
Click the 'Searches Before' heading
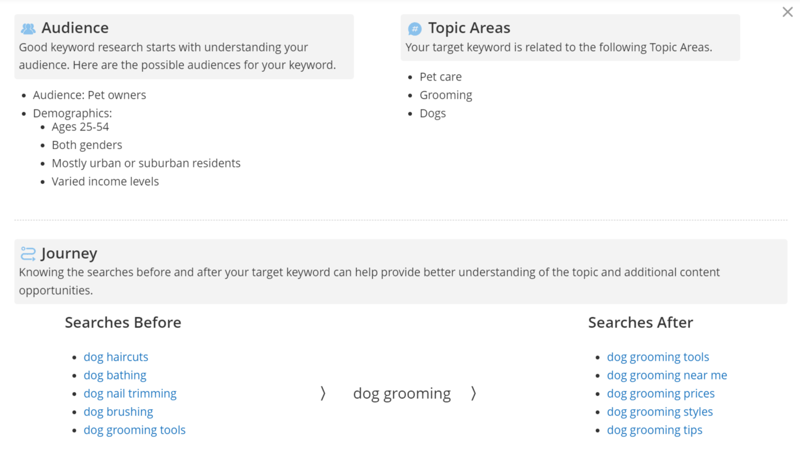pos(123,322)
